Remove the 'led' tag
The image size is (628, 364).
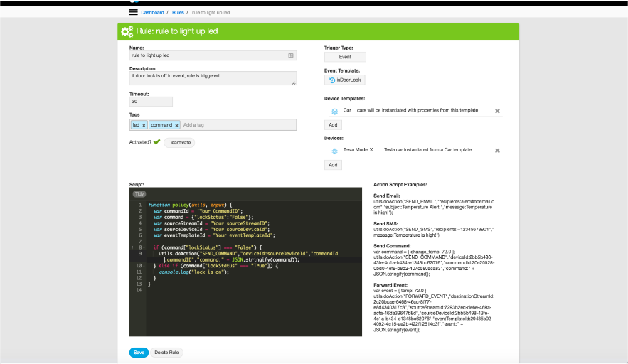(144, 125)
